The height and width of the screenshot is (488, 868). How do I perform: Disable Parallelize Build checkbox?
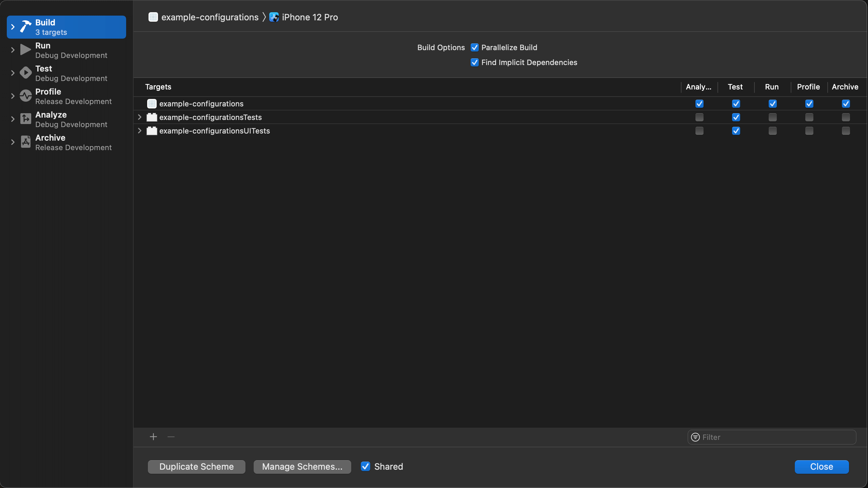(x=475, y=47)
